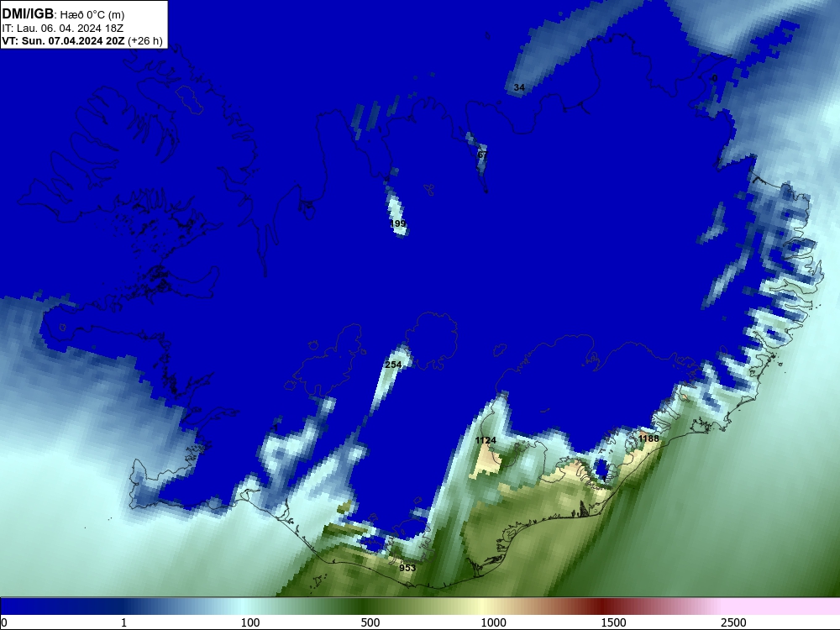Click the '100' legend label
840x630 pixels.
250,622
